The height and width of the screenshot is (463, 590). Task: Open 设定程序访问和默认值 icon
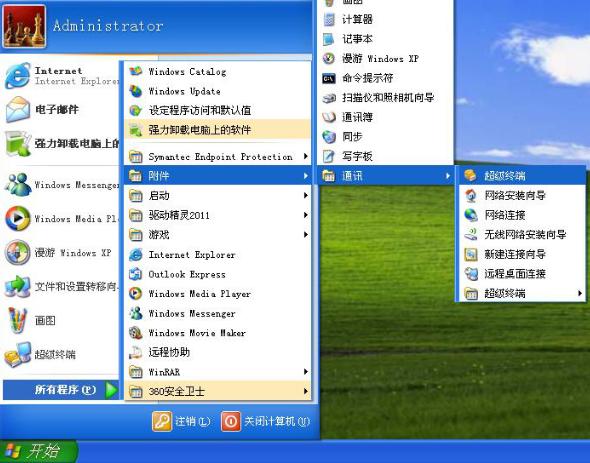pyautogui.click(x=135, y=110)
